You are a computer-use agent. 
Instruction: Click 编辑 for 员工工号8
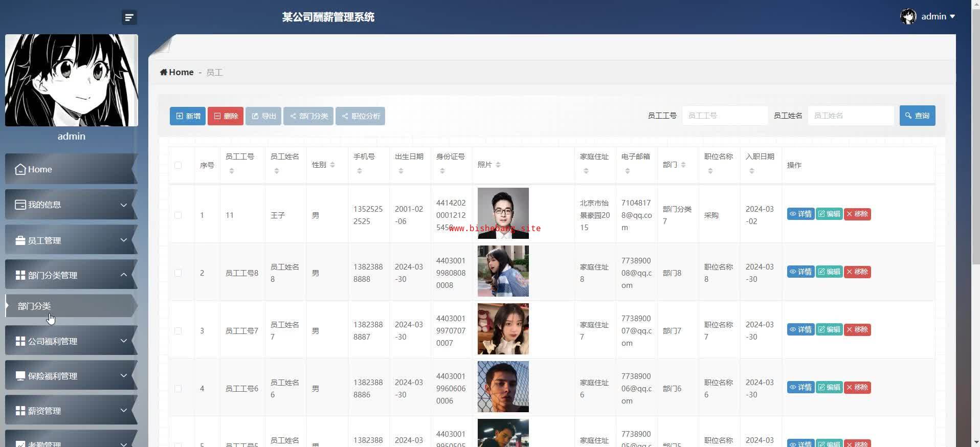[x=829, y=272]
